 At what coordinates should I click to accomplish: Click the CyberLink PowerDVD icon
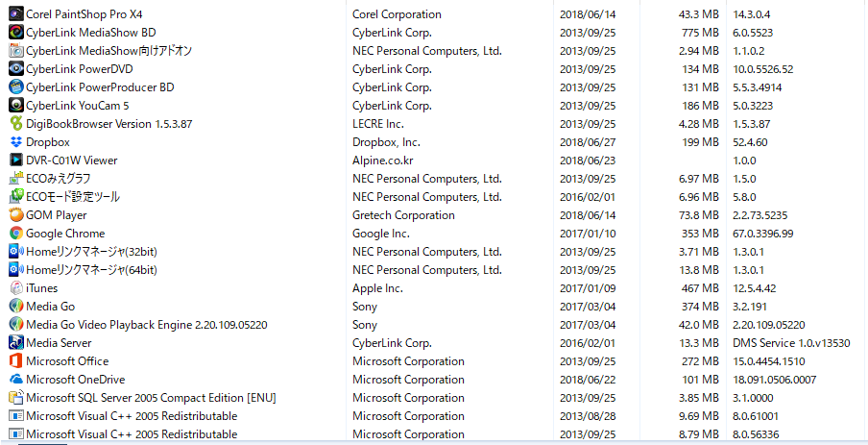[16, 69]
